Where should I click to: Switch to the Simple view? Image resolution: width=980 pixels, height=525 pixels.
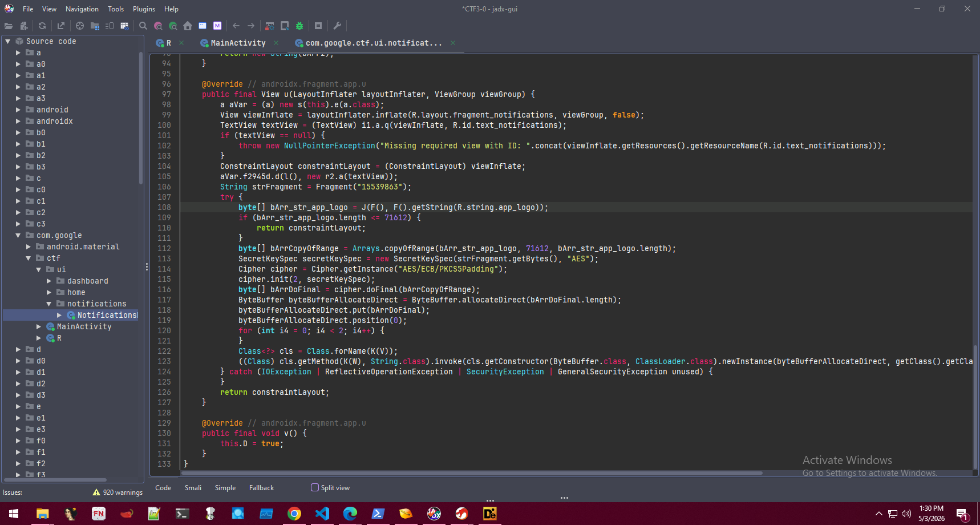tap(225, 487)
